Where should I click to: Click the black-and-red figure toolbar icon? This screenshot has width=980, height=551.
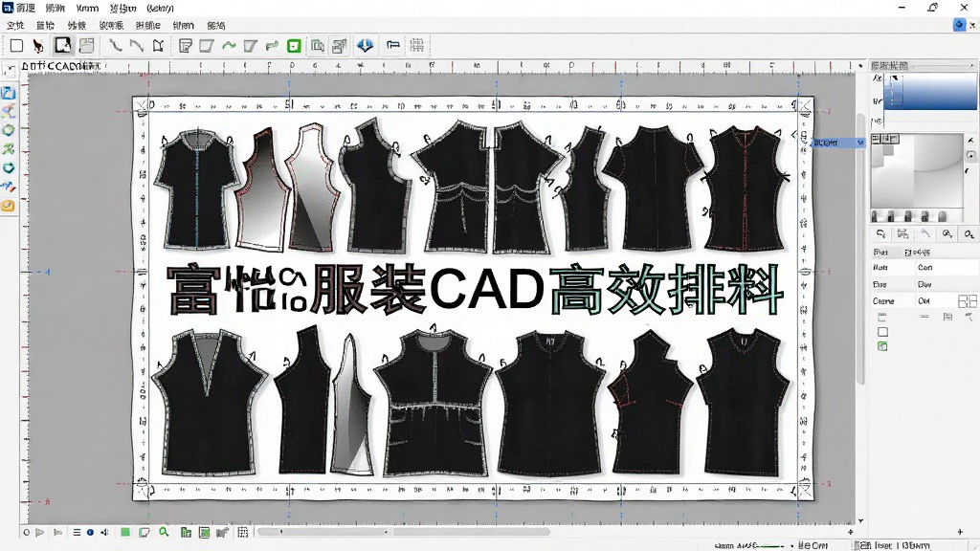[38, 46]
